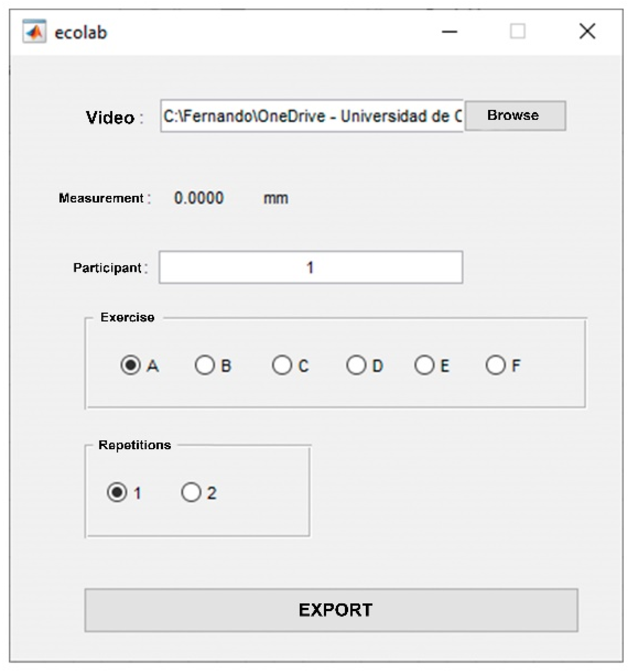The width and height of the screenshot is (632, 672).
Task: Select exercise B radio button
Action: pyautogui.click(x=205, y=365)
